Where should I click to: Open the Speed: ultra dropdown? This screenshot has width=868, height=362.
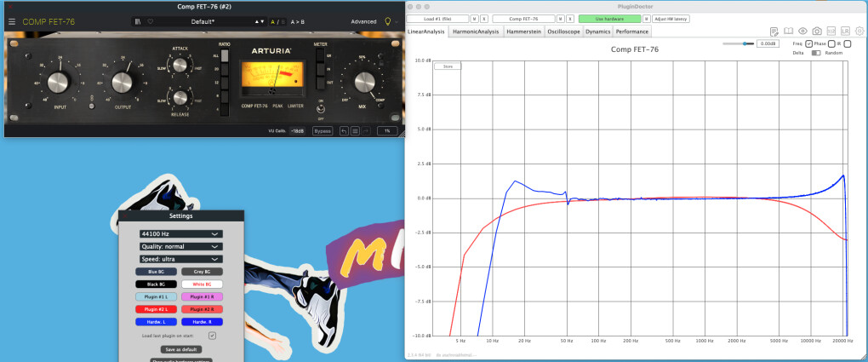point(181,259)
